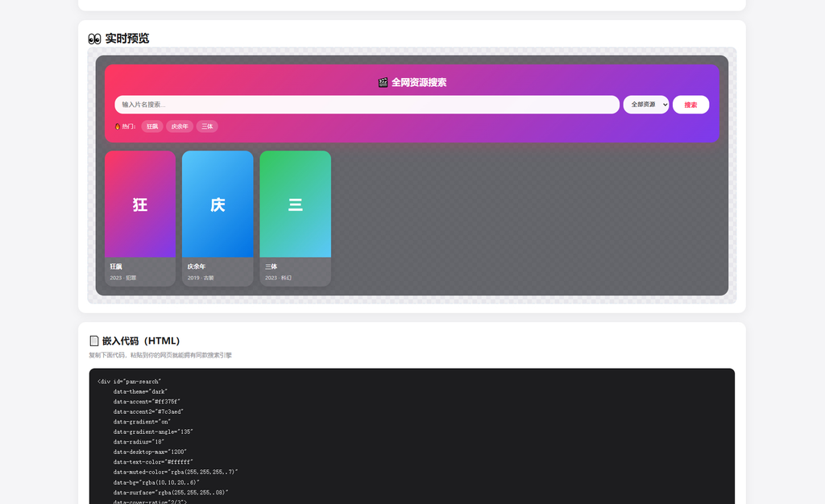Click the 实时预览 section heading
This screenshot has width=825, height=504.
point(126,39)
